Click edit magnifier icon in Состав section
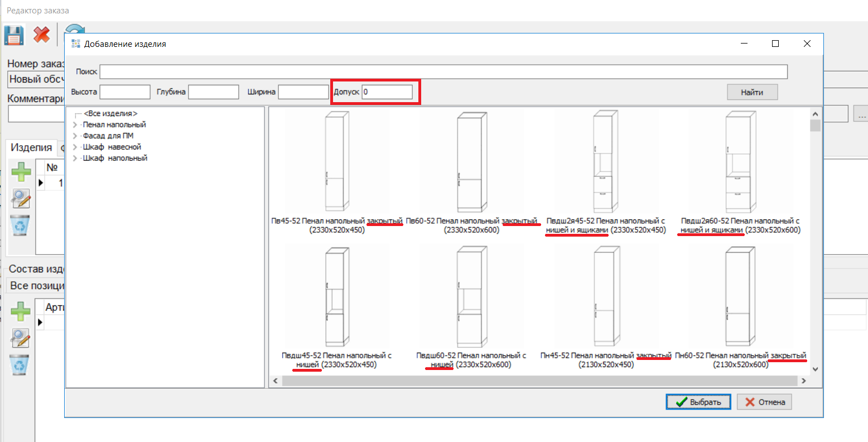This screenshot has width=868, height=442. click(x=21, y=338)
